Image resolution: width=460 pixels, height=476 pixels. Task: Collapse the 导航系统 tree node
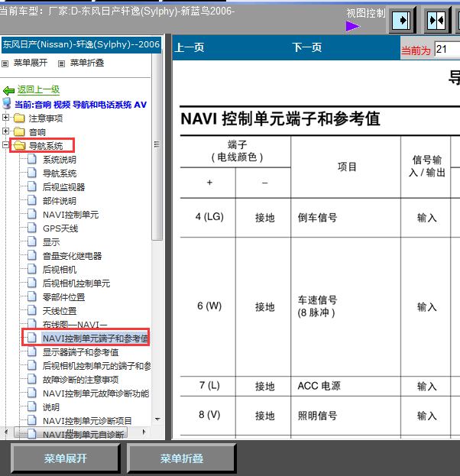coord(5,145)
